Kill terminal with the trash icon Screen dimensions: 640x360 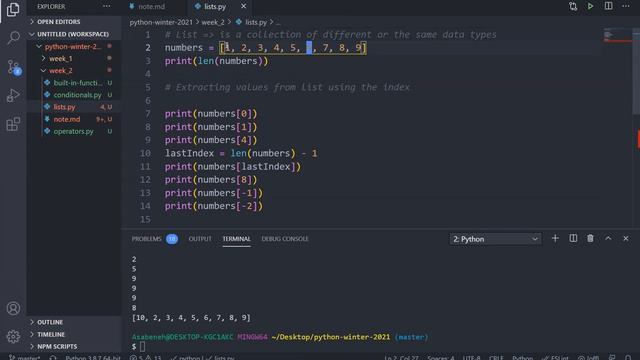(590, 238)
